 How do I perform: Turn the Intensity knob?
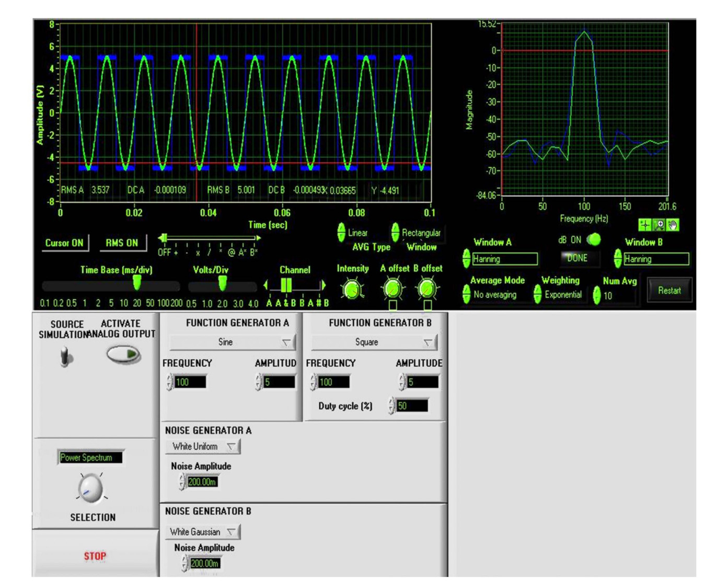[352, 289]
